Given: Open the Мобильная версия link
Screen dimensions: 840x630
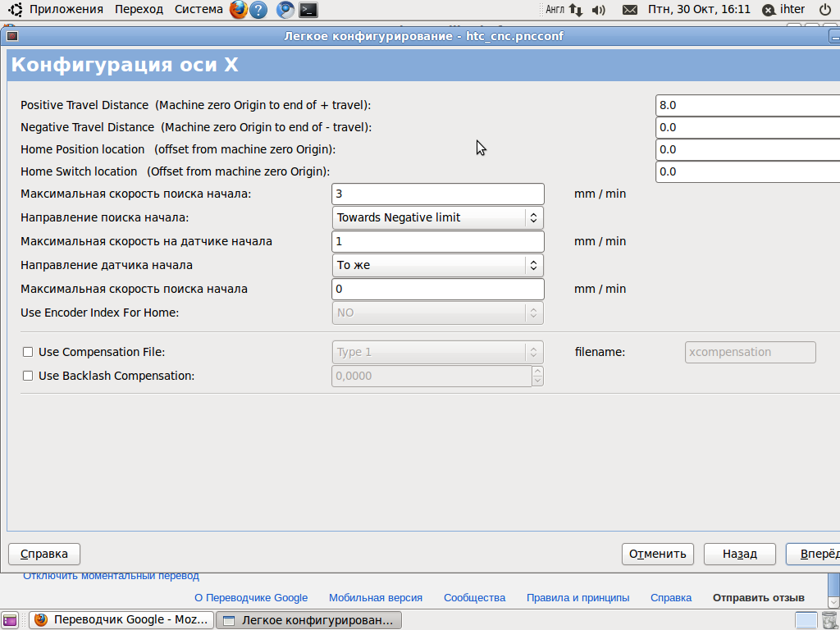Looking at the screenshot, I should 376,598.
